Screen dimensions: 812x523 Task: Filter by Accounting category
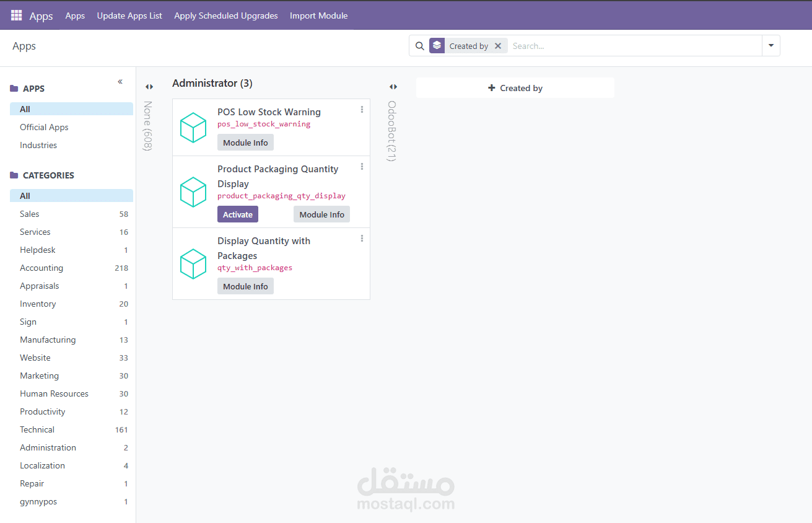click(x=71, y=268)
